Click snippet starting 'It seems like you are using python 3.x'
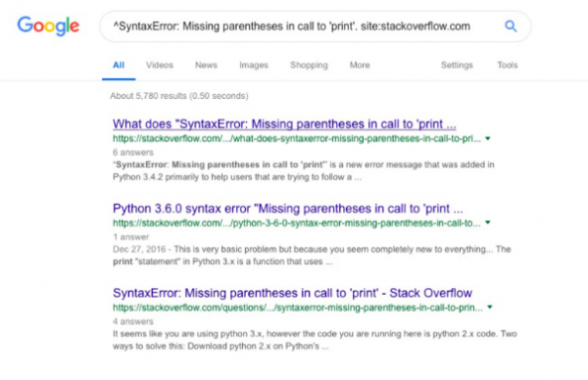Image resolution: width=588 pixels, height=380 pixels. [x=315, y=340]
